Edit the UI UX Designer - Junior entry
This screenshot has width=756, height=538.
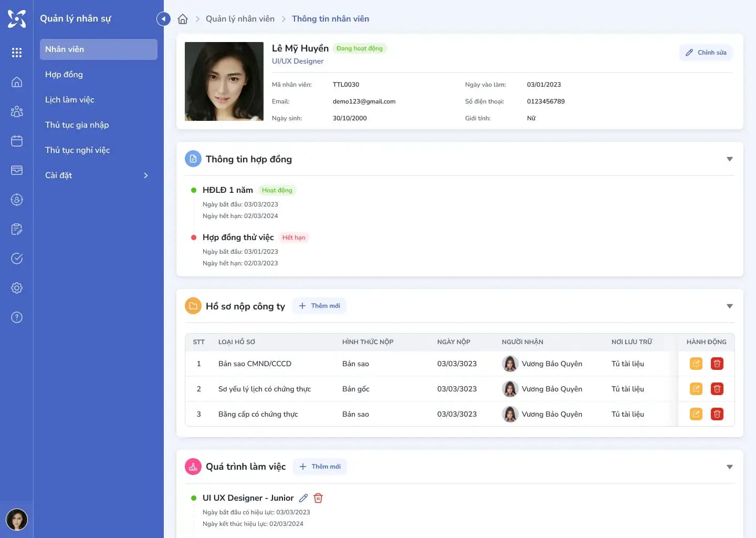tap(303, 498)
